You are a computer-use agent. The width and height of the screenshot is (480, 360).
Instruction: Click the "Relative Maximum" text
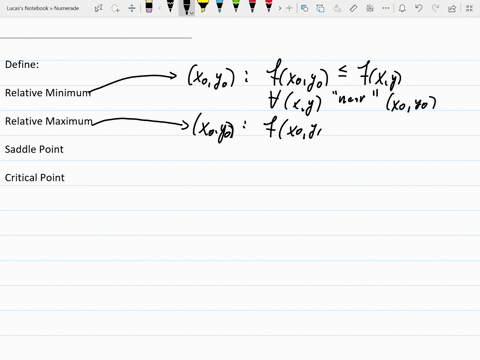point(49,121)
